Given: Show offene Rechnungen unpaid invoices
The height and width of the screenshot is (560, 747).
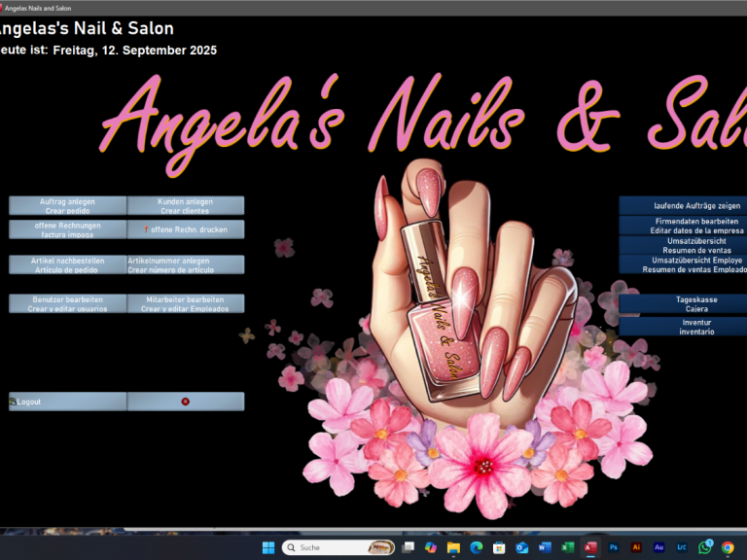Looking at the screenshot, I should point(68,229).
